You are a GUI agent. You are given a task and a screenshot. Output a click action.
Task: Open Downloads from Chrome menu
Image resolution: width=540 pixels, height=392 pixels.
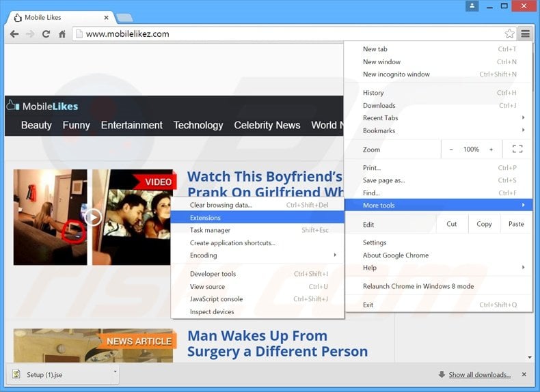click(438, 106)
